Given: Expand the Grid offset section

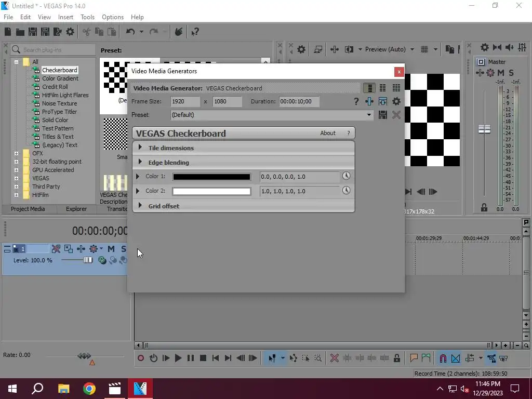Looking at the screenshot, I should click(x=140, y=205).
